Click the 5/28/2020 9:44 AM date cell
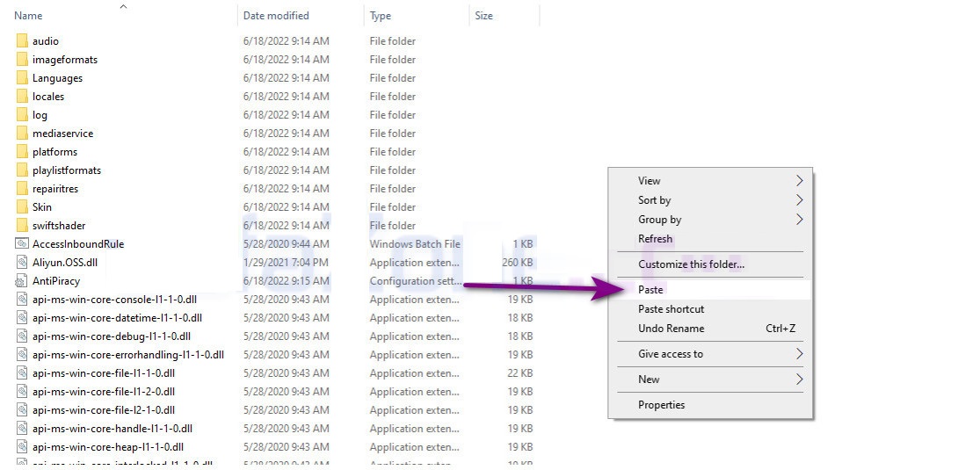Image resolution: width=980 pixels, height=470 pixels. click(287, 243)
